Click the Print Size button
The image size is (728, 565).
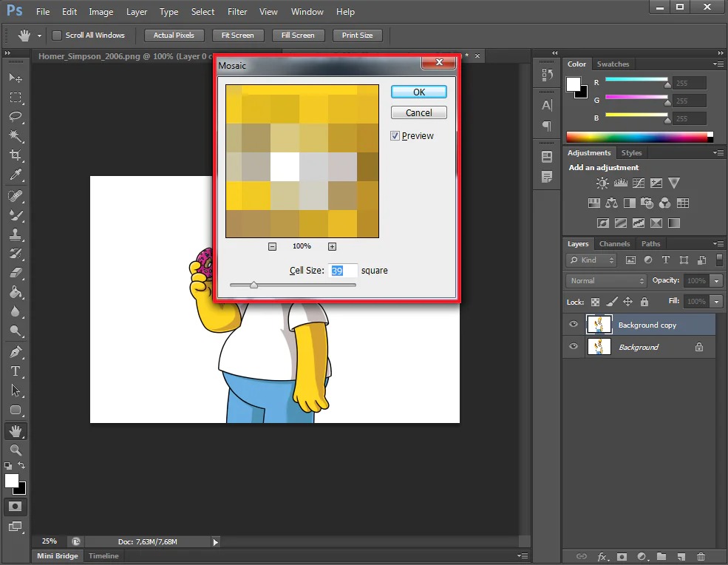point(358,35)
